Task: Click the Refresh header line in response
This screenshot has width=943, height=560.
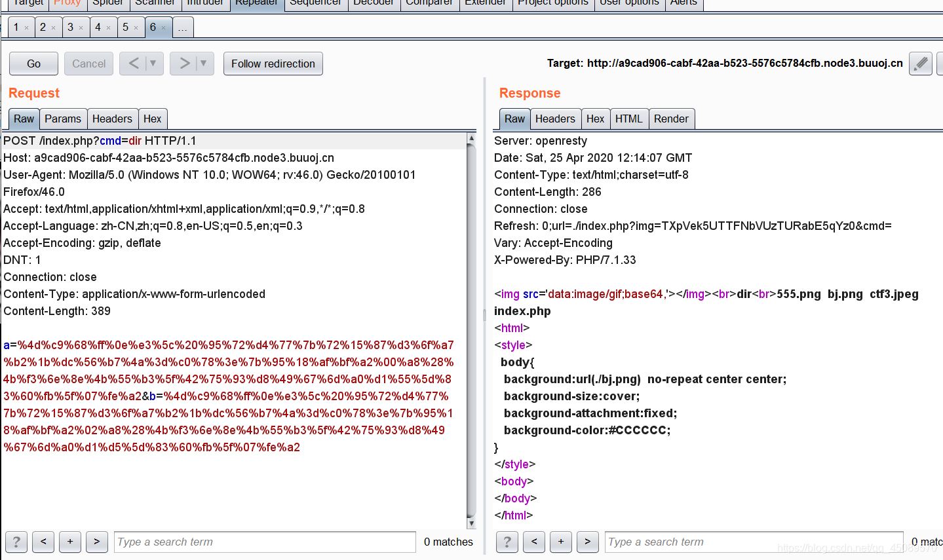Action: pyautogui.click(x=693, y=226)
